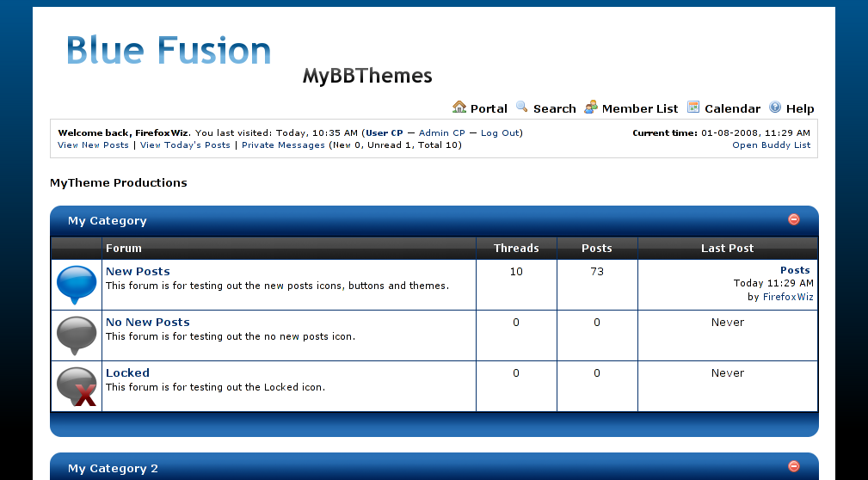Open the Help menu link

tap(800, 108)
